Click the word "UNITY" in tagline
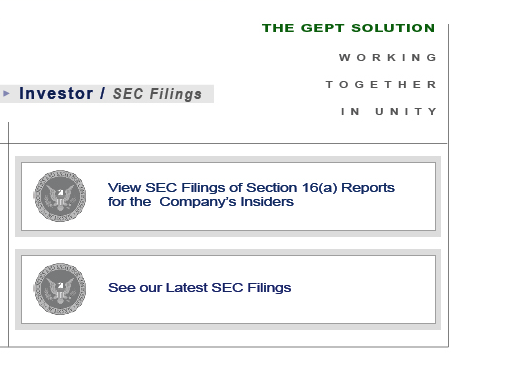The image size is (512, 383). coord(405,111)
